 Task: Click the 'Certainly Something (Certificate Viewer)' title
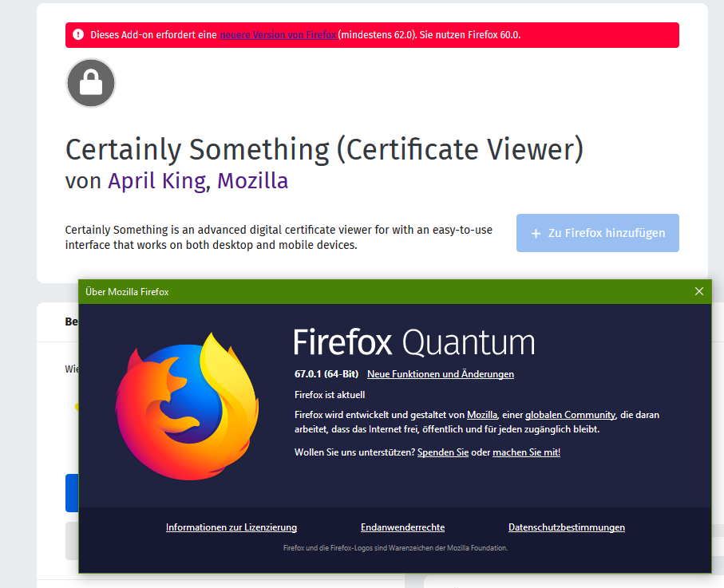325,150
